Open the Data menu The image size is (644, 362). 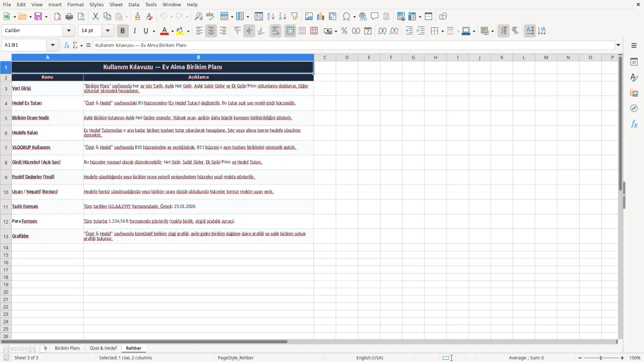pyautogui.click(x=134, y=4)
